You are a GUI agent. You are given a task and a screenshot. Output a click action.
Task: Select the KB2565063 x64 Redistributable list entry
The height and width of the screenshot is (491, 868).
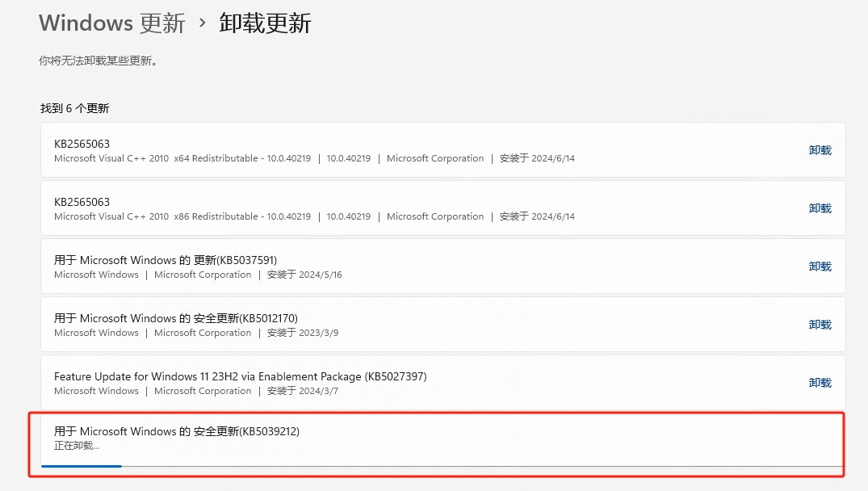pos(404,149)
